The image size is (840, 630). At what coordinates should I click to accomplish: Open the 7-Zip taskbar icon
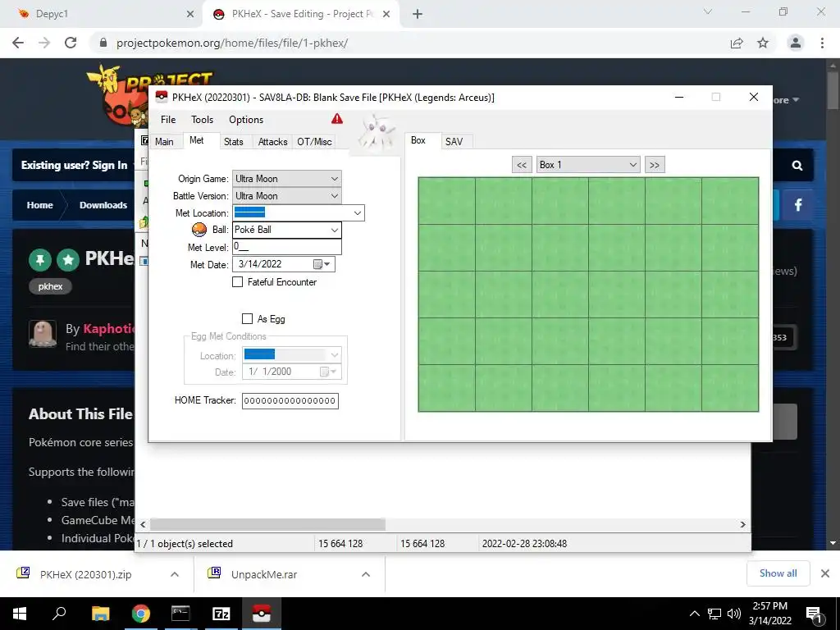point(221,614)
